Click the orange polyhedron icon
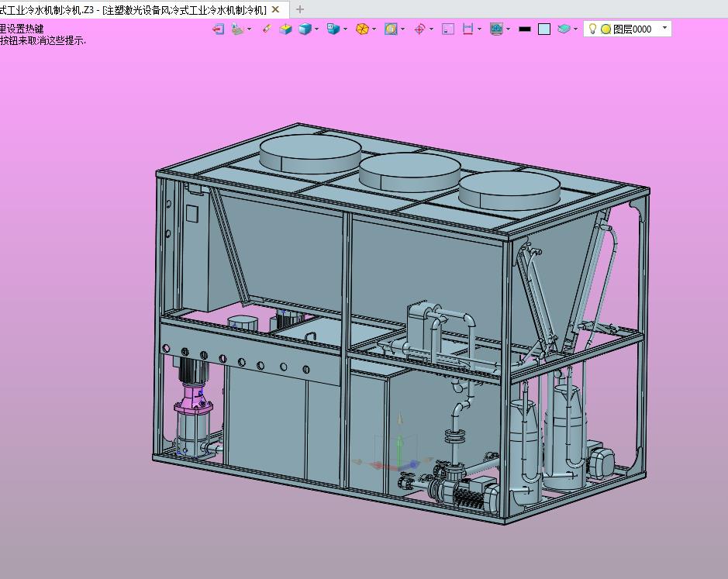The image size is (728, 579). (x=362, y=29)
